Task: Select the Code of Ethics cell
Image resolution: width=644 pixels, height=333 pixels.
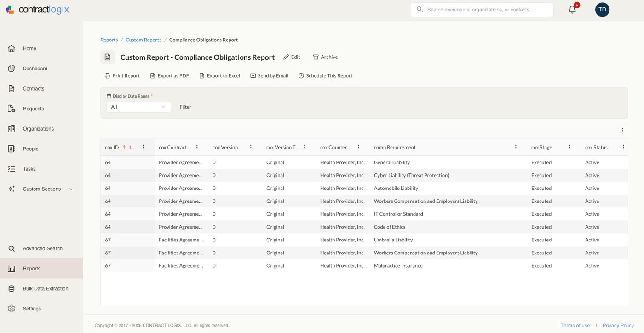Action: pos(448,227)
